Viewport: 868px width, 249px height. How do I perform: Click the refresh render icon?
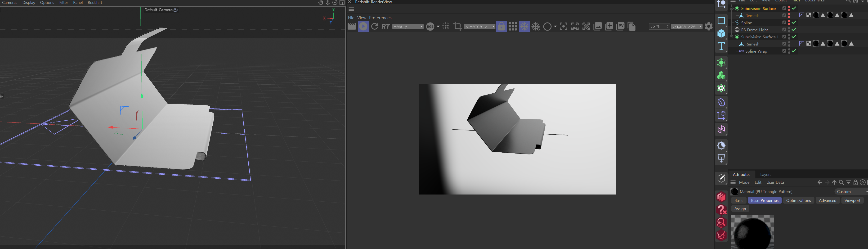point(374,26)
